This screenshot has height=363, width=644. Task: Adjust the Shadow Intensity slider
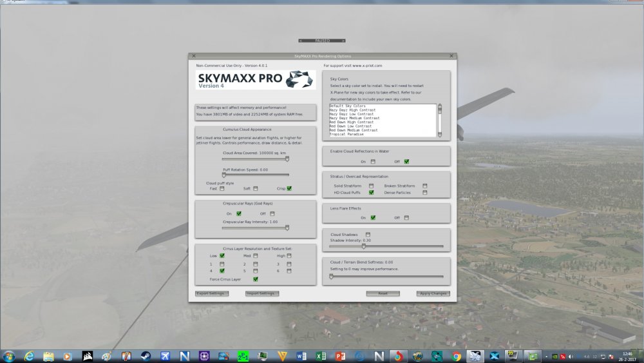pos(386,246)
